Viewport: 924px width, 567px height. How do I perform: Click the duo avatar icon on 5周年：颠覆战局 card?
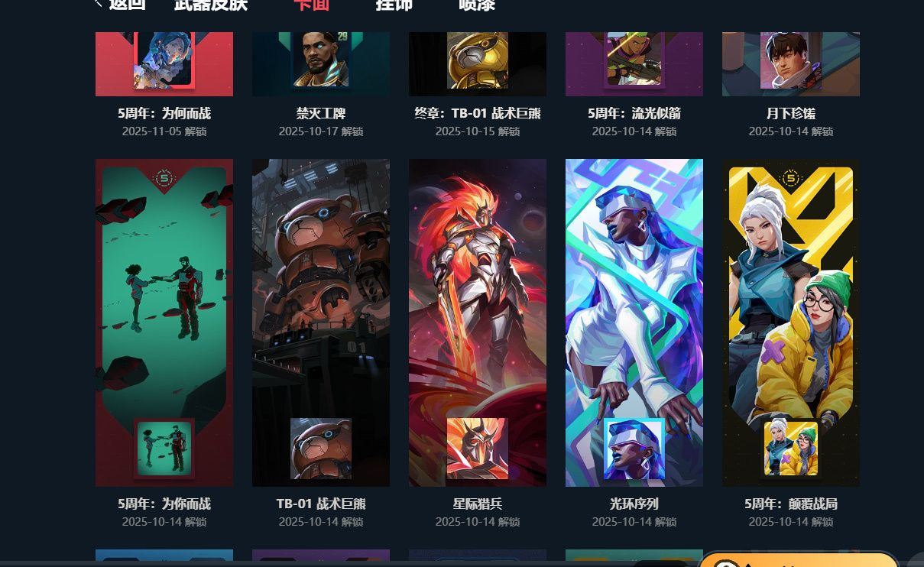[x=791, y=449]
